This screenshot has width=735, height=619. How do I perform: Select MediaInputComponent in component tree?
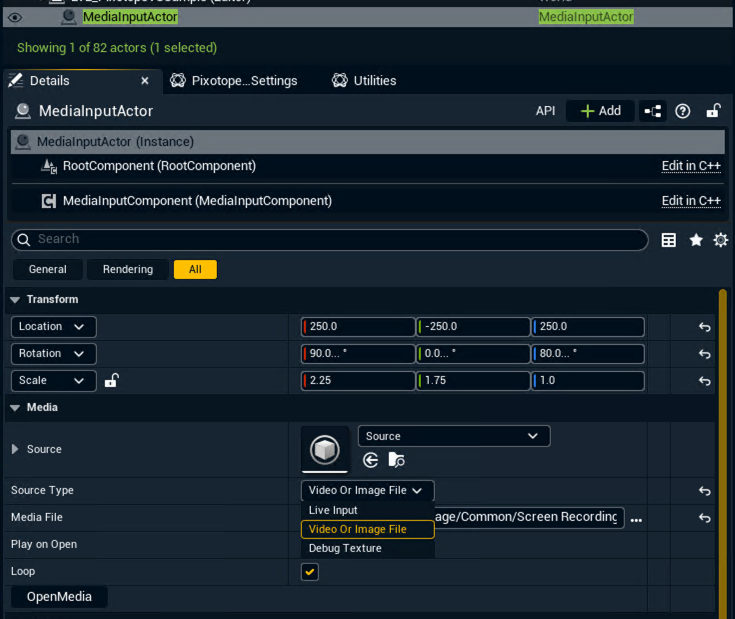click(197, 201)
